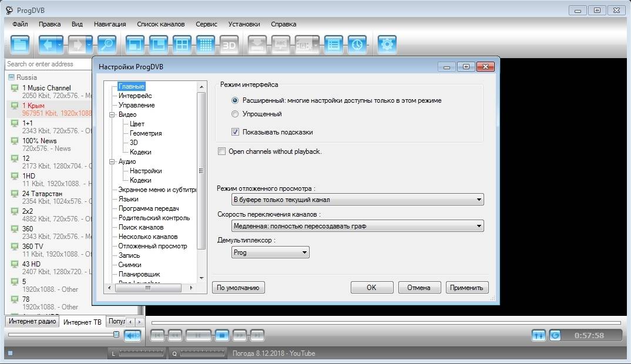This screenshot has width=631, height=364.
Task: Open the Режим отложенного просмотра dropdown
Action: click(357, 200)
